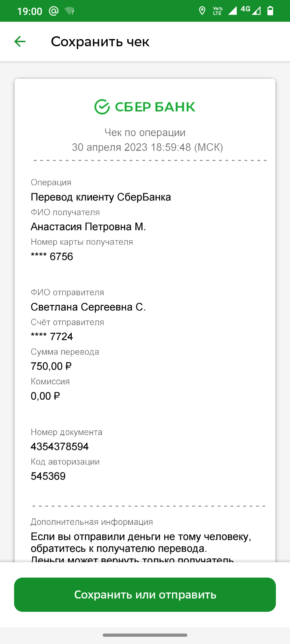The height and width of the screenshot is (644, 290).
Task: Tap the sender account number 7724
Action: 52,336
